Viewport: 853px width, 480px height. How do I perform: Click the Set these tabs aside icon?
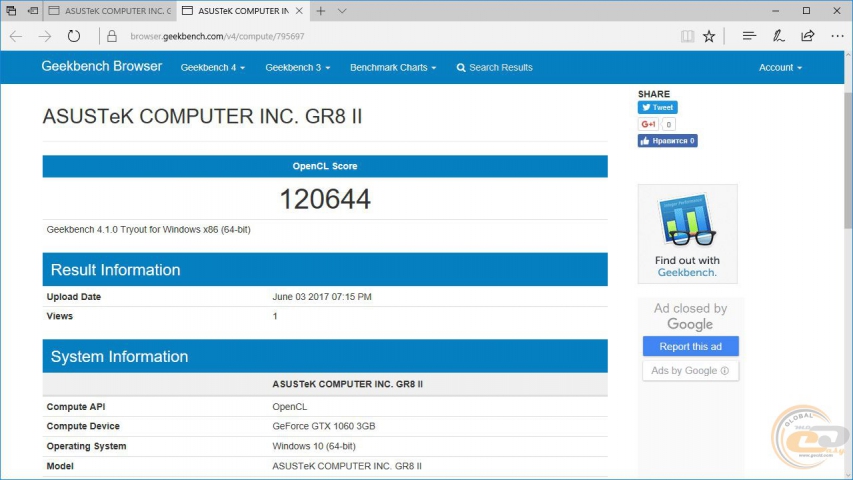33,10
